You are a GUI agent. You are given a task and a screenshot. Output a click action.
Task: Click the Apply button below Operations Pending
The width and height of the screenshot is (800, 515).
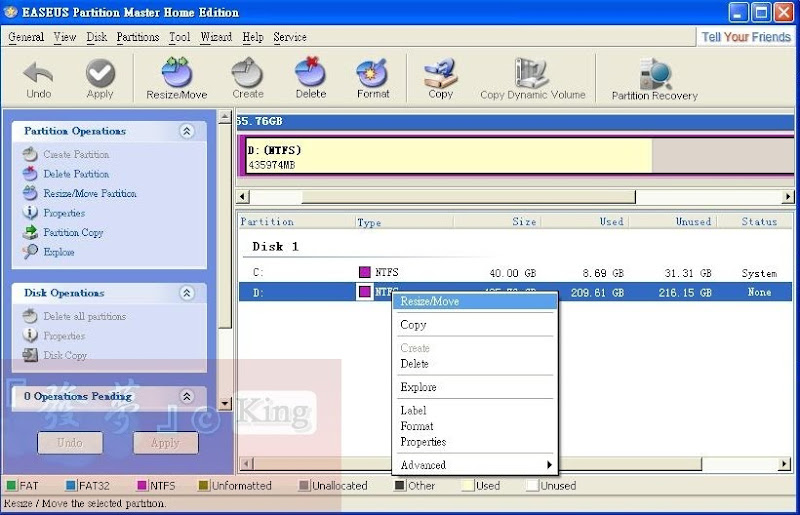165,443
